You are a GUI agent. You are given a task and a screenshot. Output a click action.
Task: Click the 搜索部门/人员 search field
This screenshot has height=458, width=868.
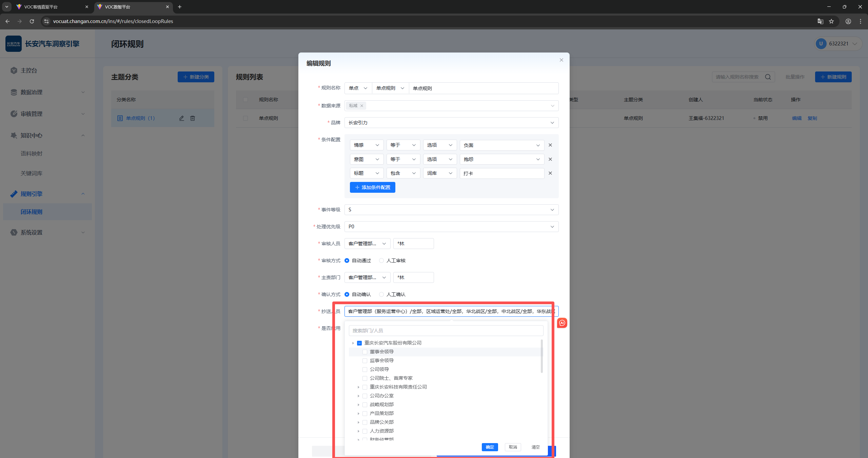[446, 331]
